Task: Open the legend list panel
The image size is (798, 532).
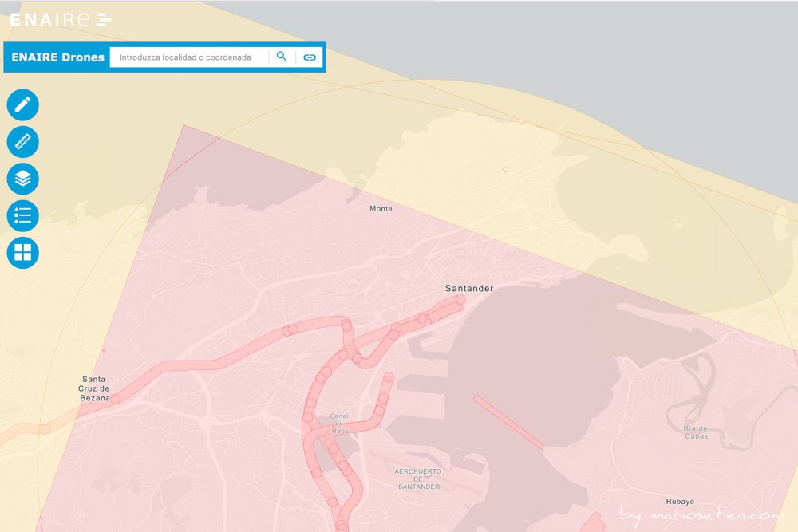Action: click(22, 215)
